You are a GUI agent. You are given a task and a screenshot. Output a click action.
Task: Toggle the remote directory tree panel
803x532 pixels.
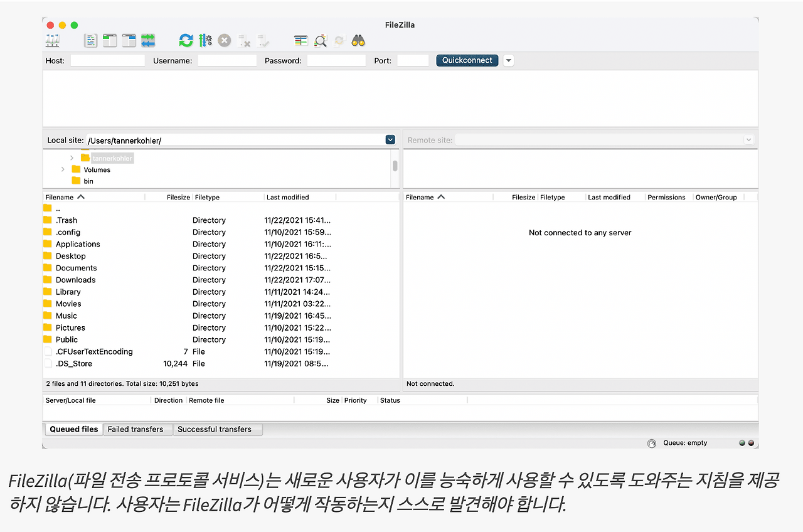click(129, 41)
